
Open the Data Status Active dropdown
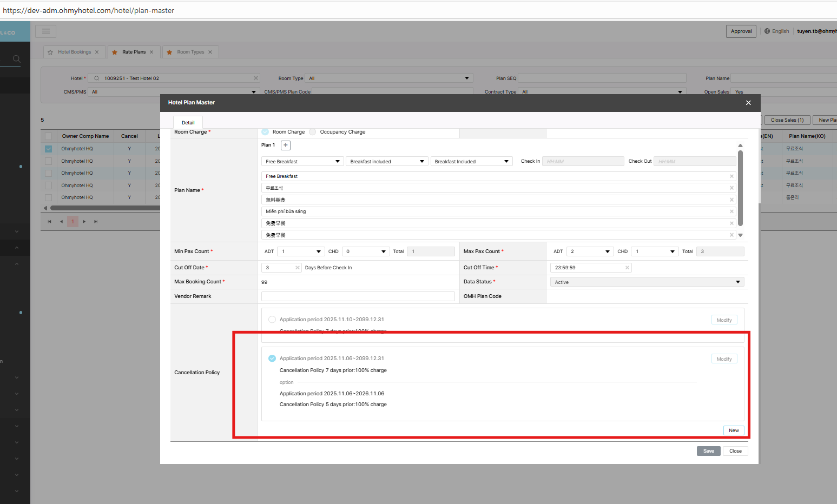(647, 282)
